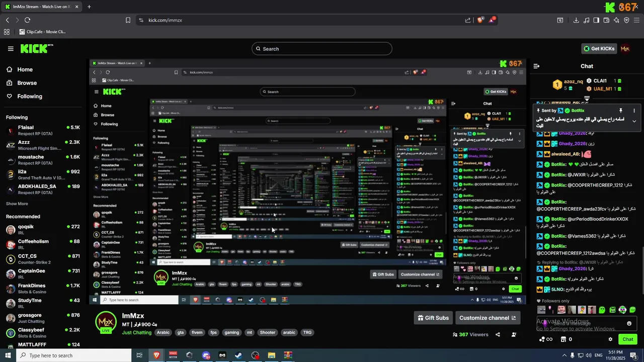Expand Show More under Following
Viewport: 644px width, 362px height.
point(17,204)
